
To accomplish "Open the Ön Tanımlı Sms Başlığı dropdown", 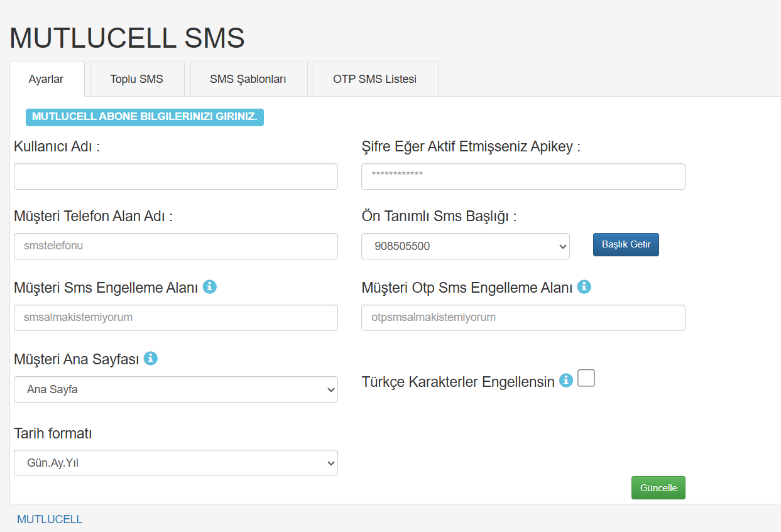I will [x=466, y=246].
